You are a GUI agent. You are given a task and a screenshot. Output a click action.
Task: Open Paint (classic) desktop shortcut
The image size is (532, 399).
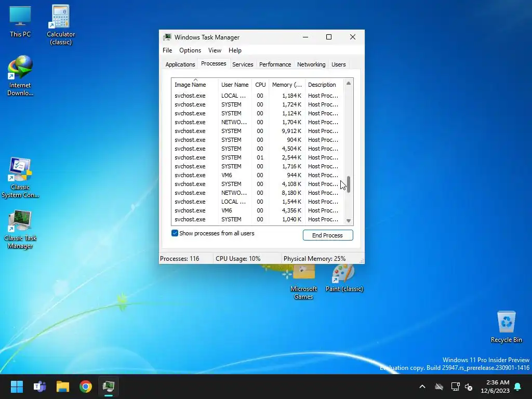click(x=344, y=278)
